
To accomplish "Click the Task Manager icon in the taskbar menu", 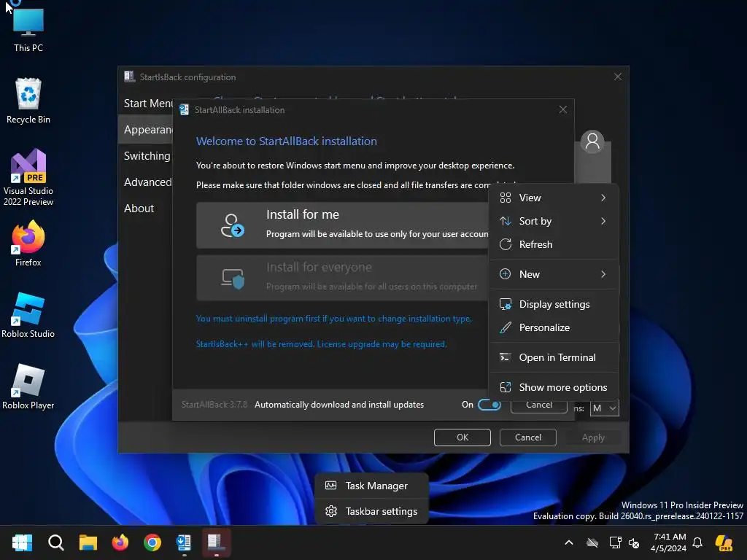I will point(330,486).
